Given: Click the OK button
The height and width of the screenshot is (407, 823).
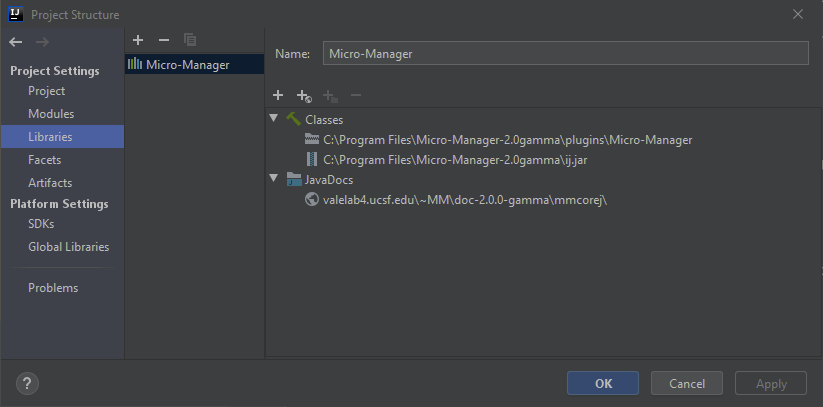Looking at the screenshot, I should pos(603,383).
